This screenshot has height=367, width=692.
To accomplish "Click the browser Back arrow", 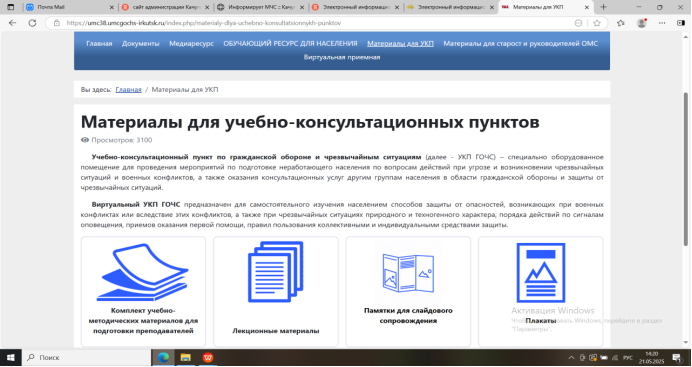I will [x=12, y=23].
